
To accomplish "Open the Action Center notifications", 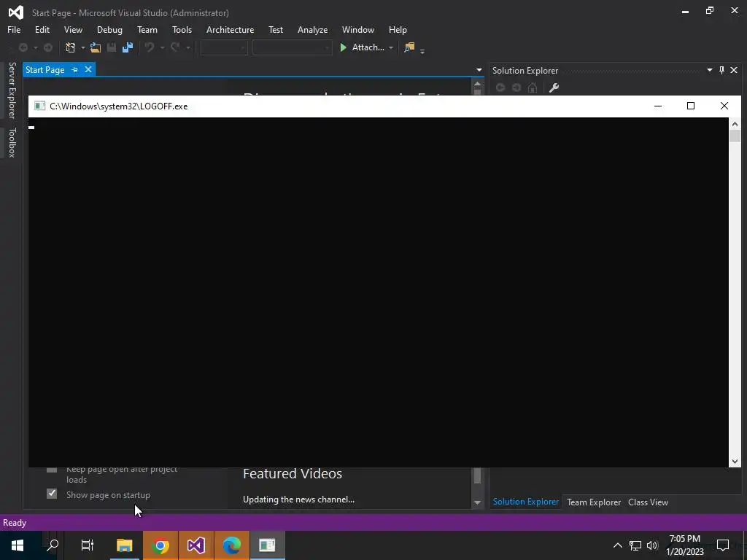I will pos(723,545).
